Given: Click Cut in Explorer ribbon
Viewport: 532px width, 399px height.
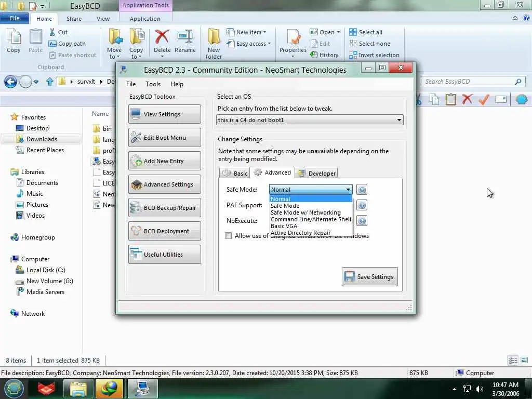Looking at the screenshot, I should (x=58, y=32).
